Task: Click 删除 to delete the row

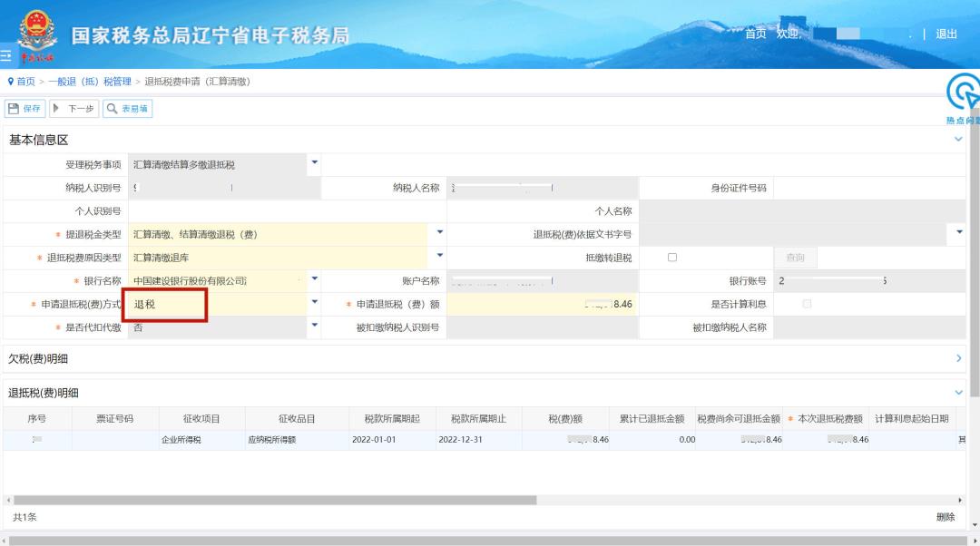Action: [945, 517]
